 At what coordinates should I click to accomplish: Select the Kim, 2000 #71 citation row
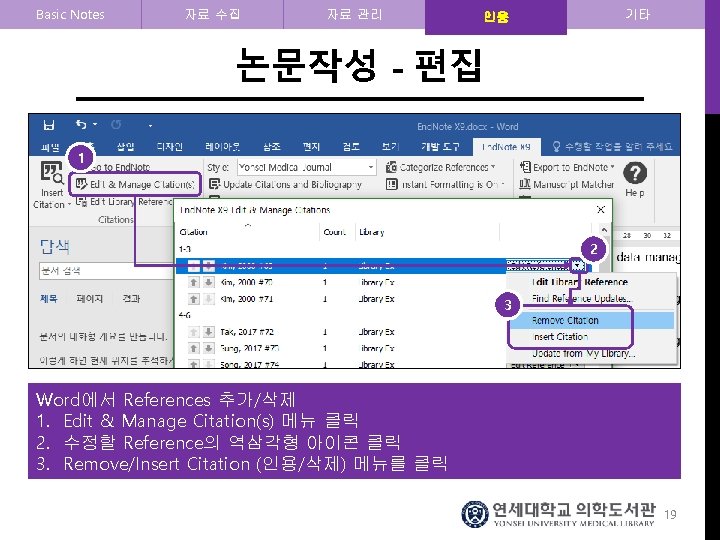[341, 299]
